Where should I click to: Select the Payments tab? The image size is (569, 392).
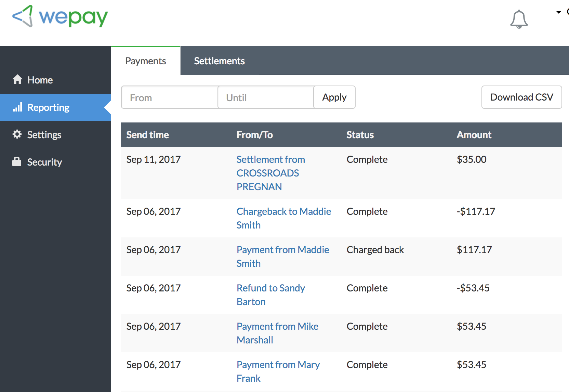coord(145,61)
